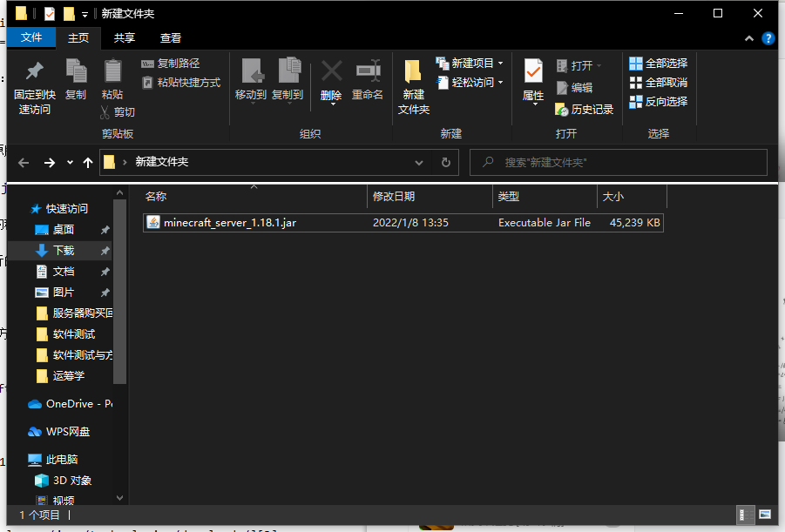The image size is (785, 532).
Task: Switch to the View (查看) tab
Action: click(x=171, y=38)
